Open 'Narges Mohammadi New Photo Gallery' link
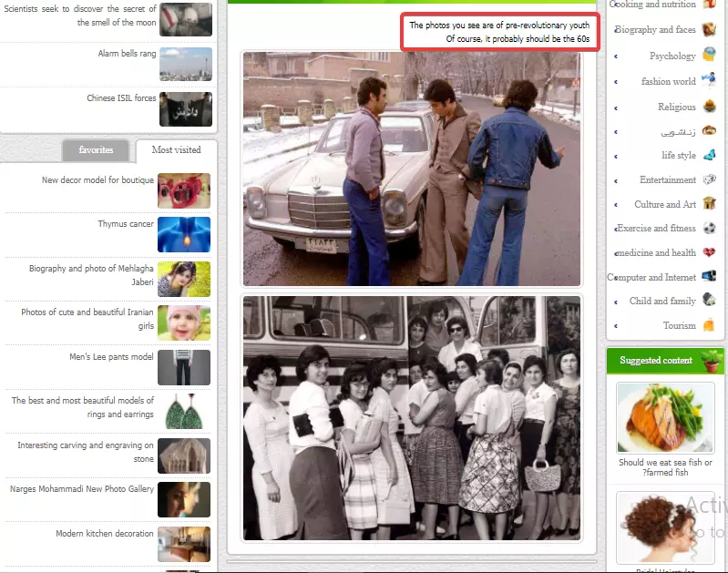This screenshot has height=573, width=728. [82, 489]
